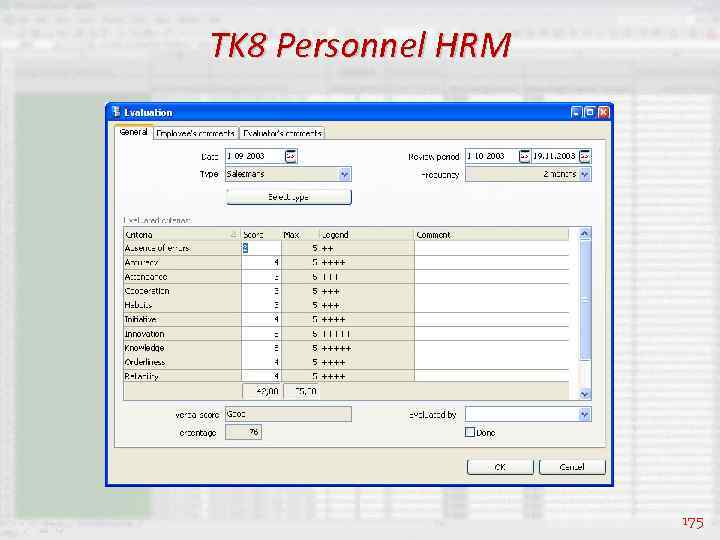720x540 pixels.
Task: Click the Score column header
Action: pos(261,235)
